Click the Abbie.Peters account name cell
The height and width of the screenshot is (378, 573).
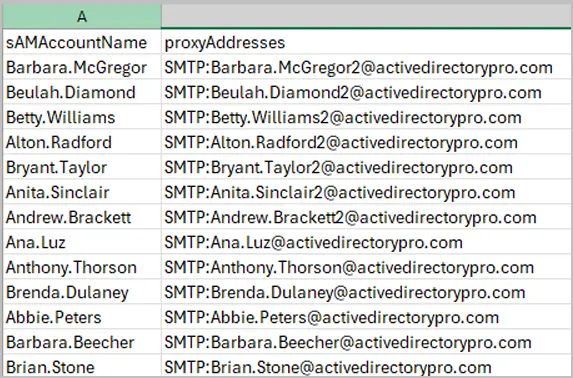[82, 316]
